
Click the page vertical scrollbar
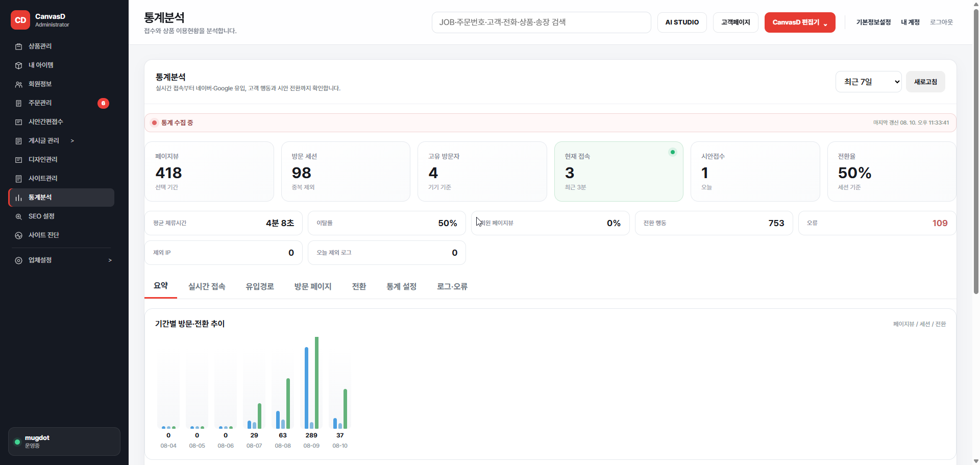(976, 152)
